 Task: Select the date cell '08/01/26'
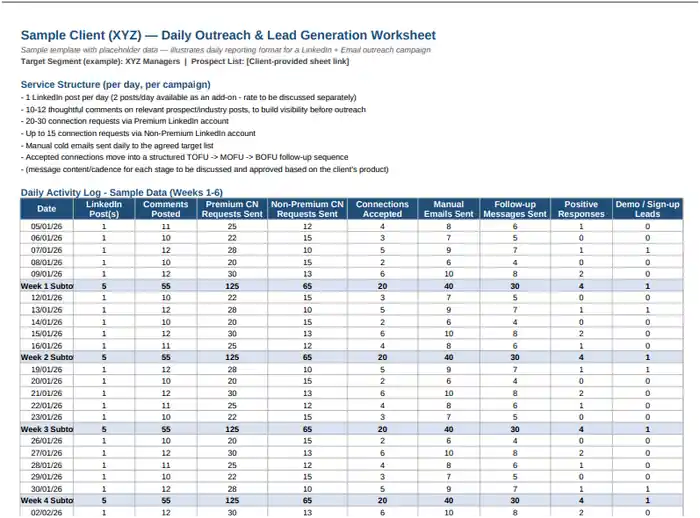coord(46,262)
